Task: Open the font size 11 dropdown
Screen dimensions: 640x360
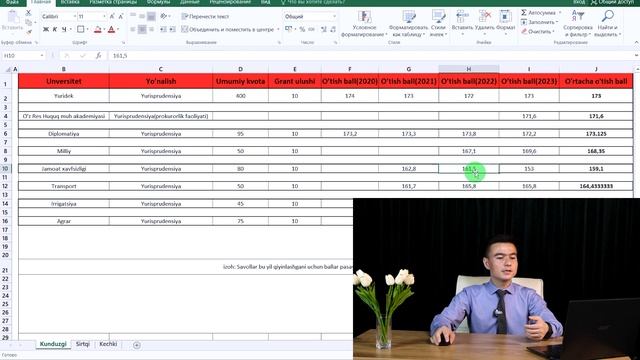Action: 104,16
